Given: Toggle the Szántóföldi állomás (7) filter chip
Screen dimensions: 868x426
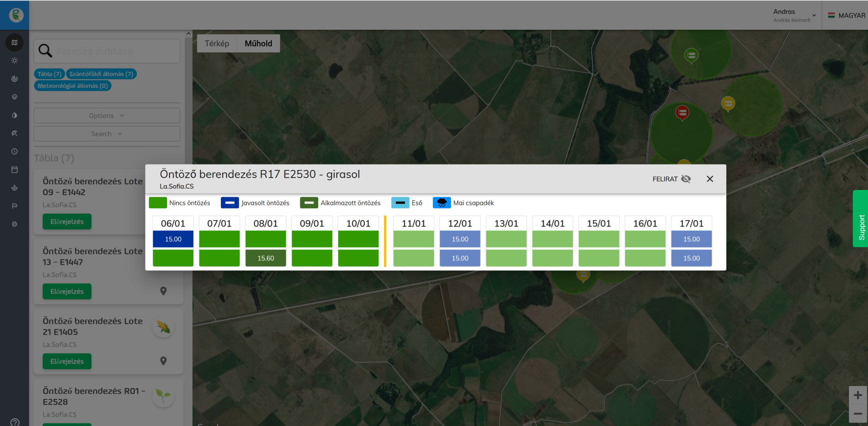Looking at the screenshot, I should [x=101, y=74].
